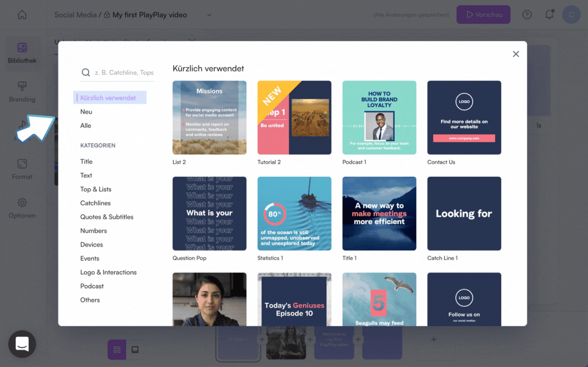Switch to grid storyboard view
The height and width of the screenshot is (367, 588).
tap(117, 350)
